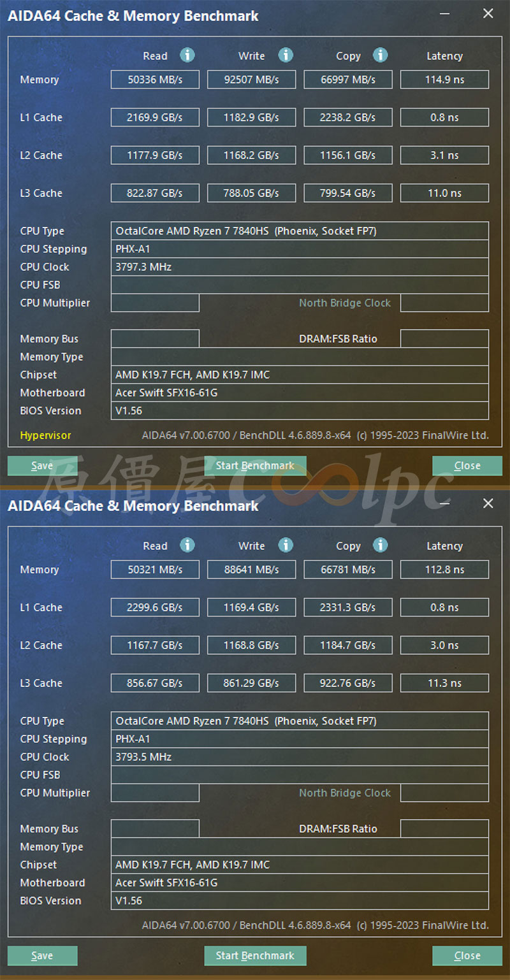Select L2 Cache copy value 1156.1 GB/s

coord(348,155)
